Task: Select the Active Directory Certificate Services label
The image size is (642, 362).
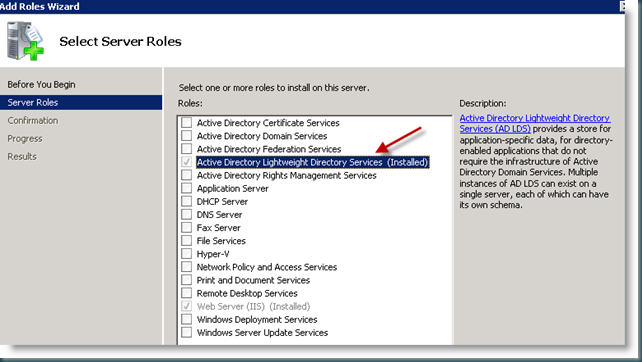Action: 268,123
